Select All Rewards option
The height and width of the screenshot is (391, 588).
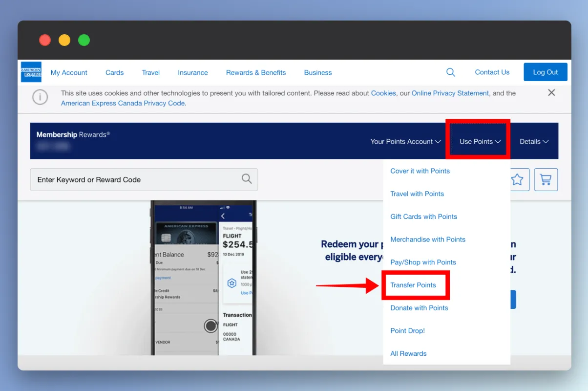coord(408,353)
